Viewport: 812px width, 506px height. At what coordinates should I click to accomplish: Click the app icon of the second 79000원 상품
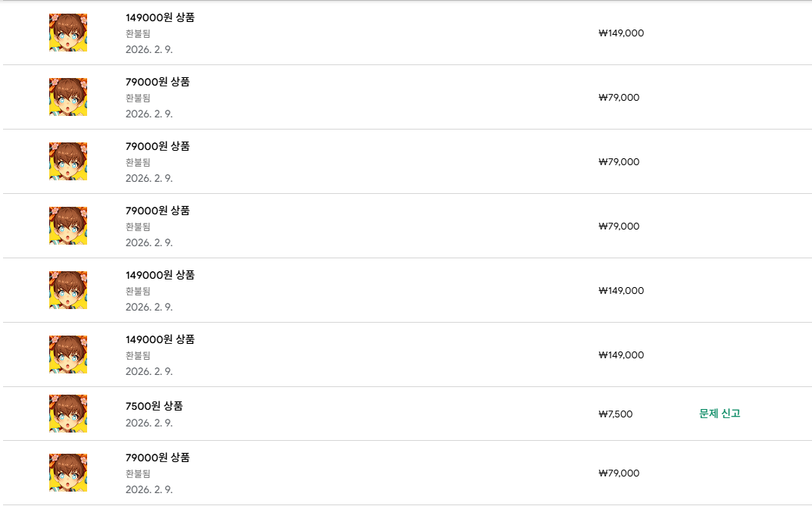68,161
